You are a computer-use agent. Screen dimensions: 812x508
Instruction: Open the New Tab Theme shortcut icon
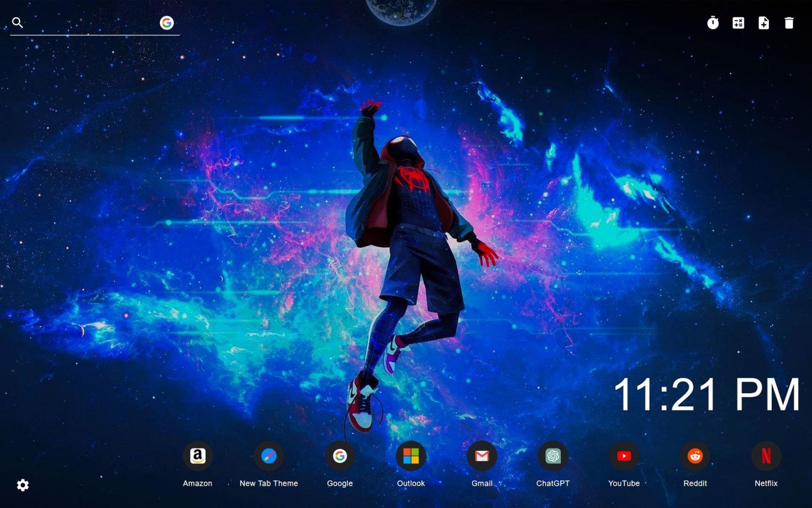click(269, 456)
